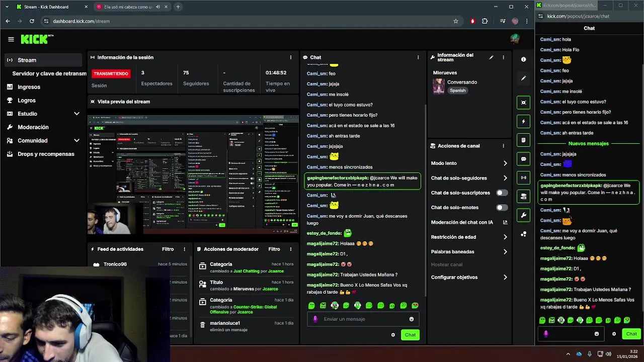Select Stream in sidebar
This screenshot has height=362, width=644.
(x=43, y=60)
